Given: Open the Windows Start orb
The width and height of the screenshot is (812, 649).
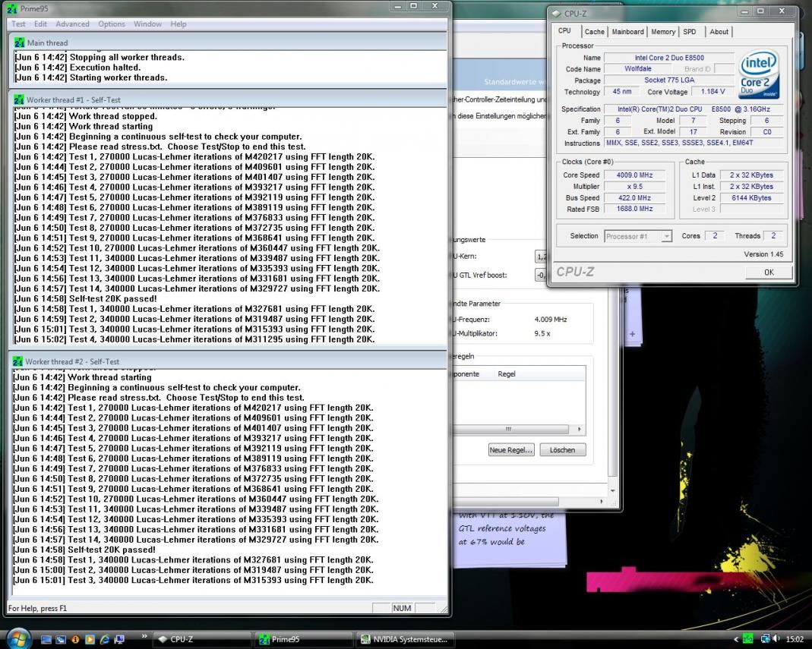Looking at the screenshot, I should (x=17, y=638).
